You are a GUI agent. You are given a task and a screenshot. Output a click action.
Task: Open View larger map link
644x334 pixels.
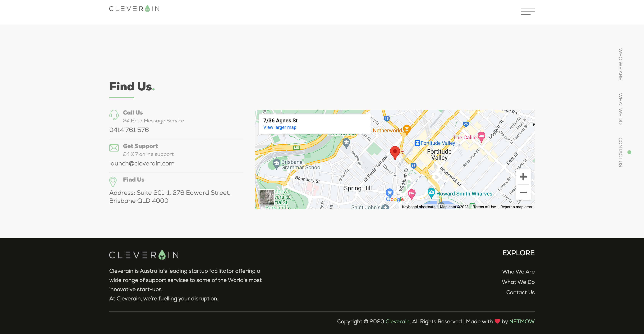pyautogui.click(x=279, y=127)
